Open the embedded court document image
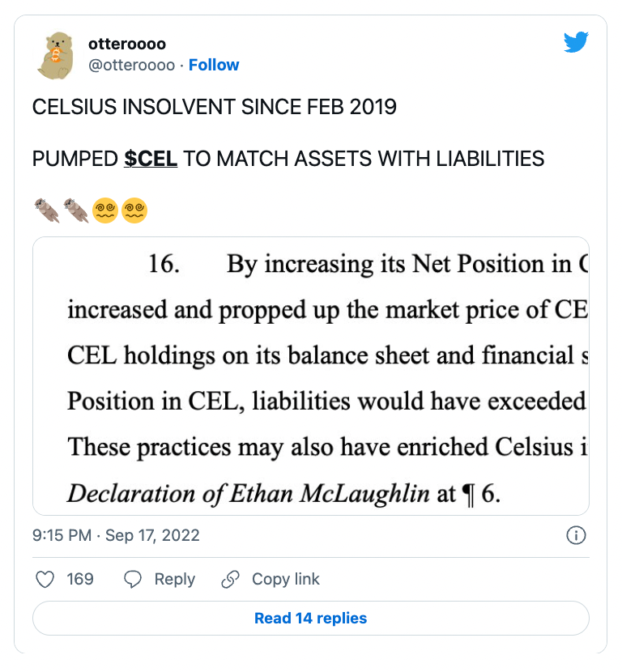Viewport: 622px width, 672px height. point(311,376)
